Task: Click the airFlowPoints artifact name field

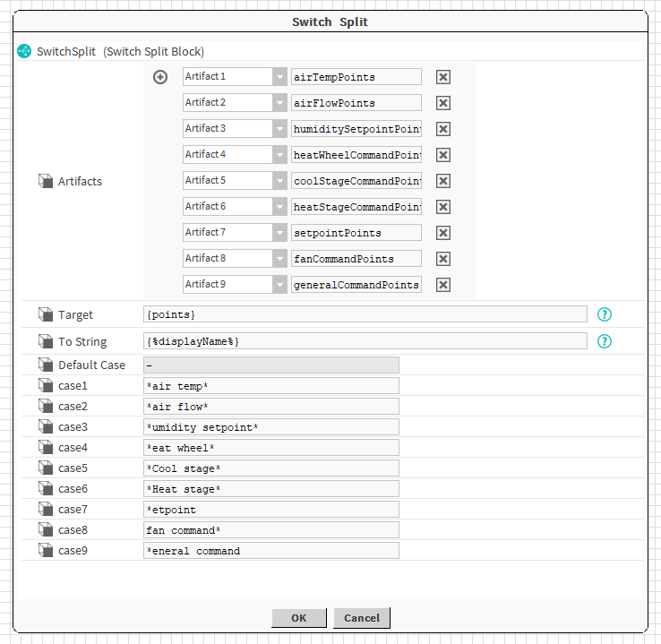Action: click(356, 103)
